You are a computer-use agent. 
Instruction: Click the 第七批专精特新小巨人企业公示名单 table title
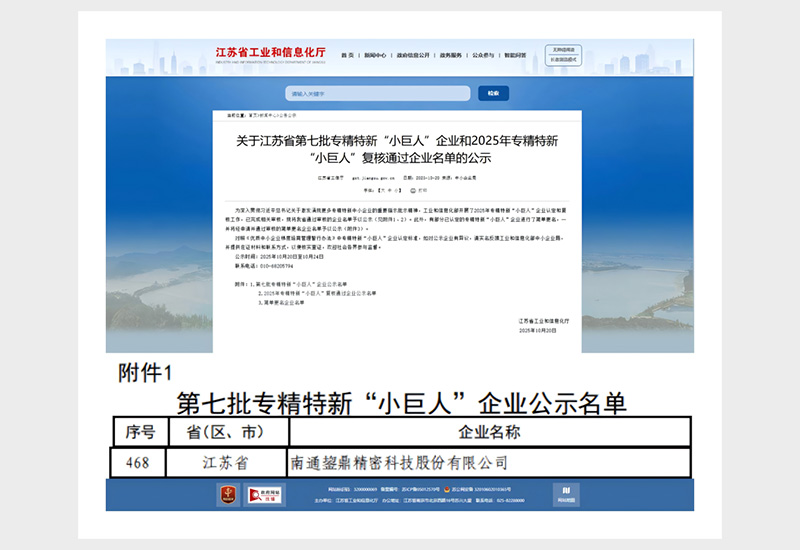401,404
